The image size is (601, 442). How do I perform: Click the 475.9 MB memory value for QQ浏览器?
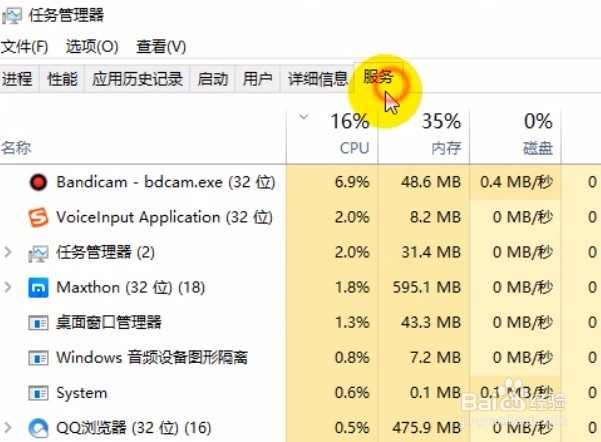click(x=427, y=428)
